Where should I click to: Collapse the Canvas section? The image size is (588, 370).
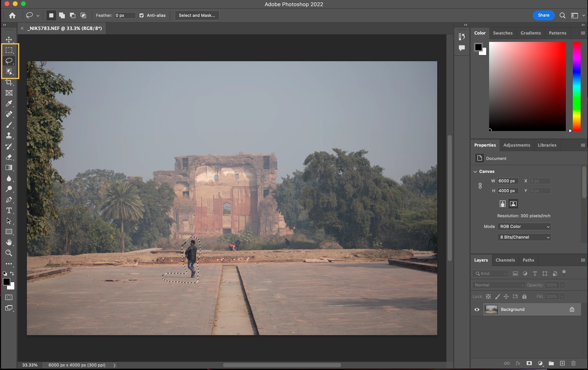(475, 171)
